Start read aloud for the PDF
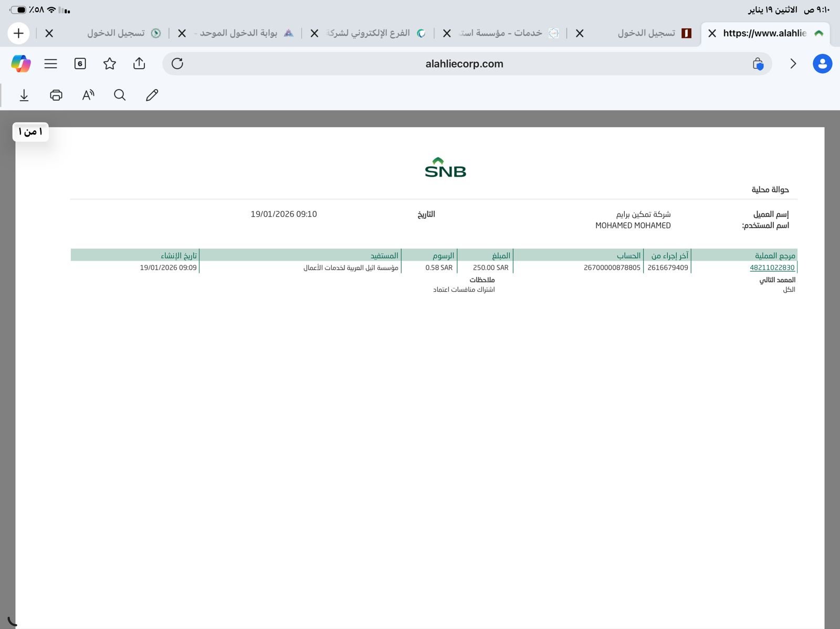 (x=88, y=95)
